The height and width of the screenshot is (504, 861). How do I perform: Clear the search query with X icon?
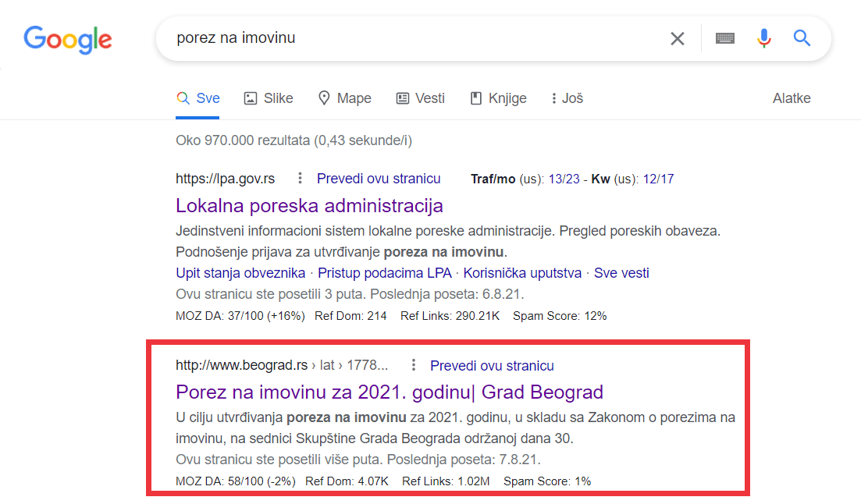click(677, 38)
